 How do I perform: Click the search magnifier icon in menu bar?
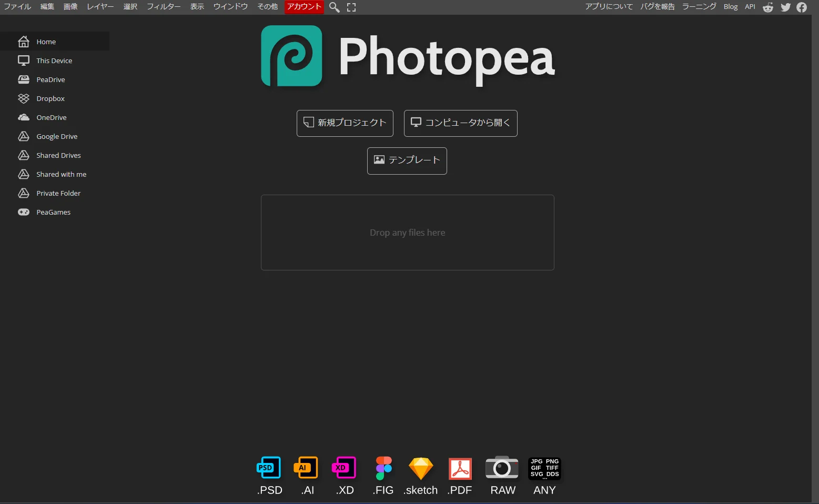(x=335, y=7)
